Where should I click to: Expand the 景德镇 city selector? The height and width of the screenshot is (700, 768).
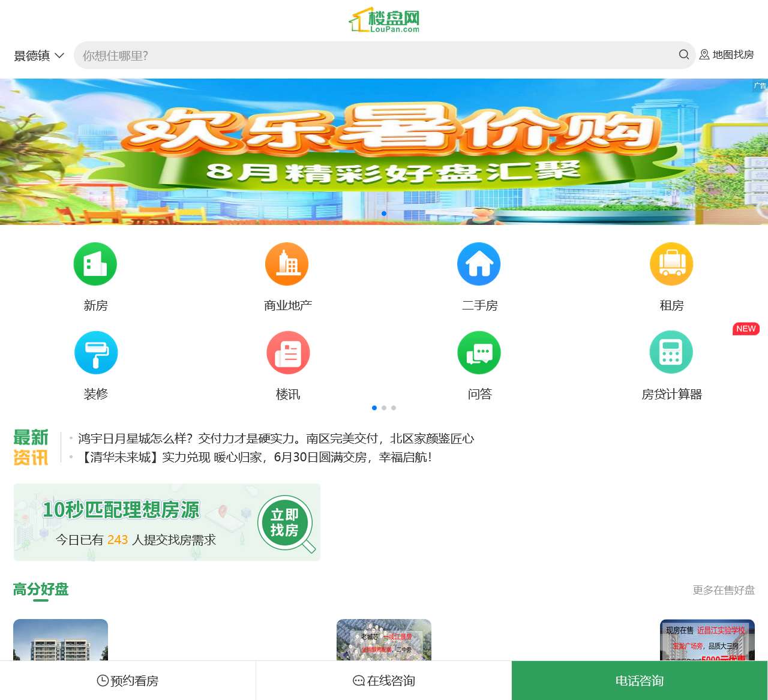coord(39,56)
